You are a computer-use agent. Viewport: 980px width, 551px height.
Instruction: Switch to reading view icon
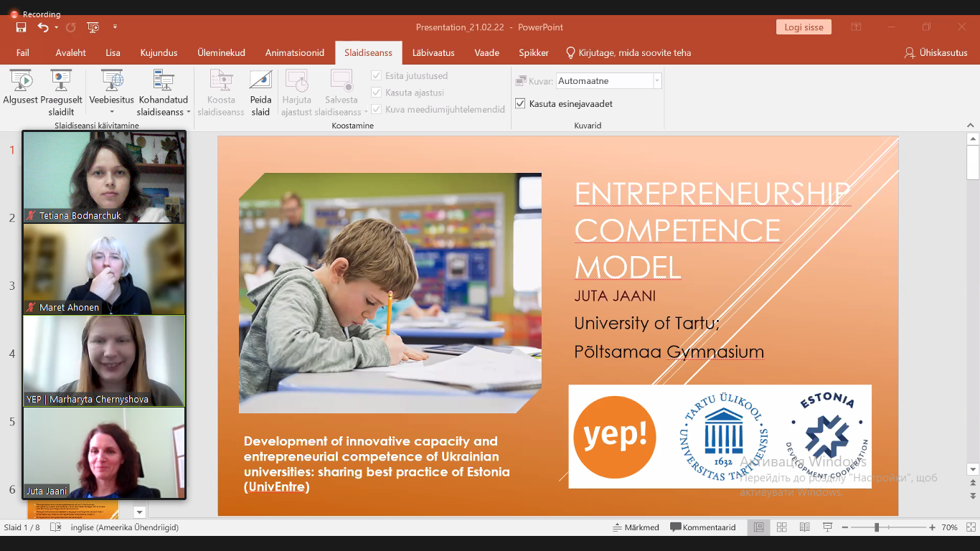pyautogui.click(x=804, y=527)
